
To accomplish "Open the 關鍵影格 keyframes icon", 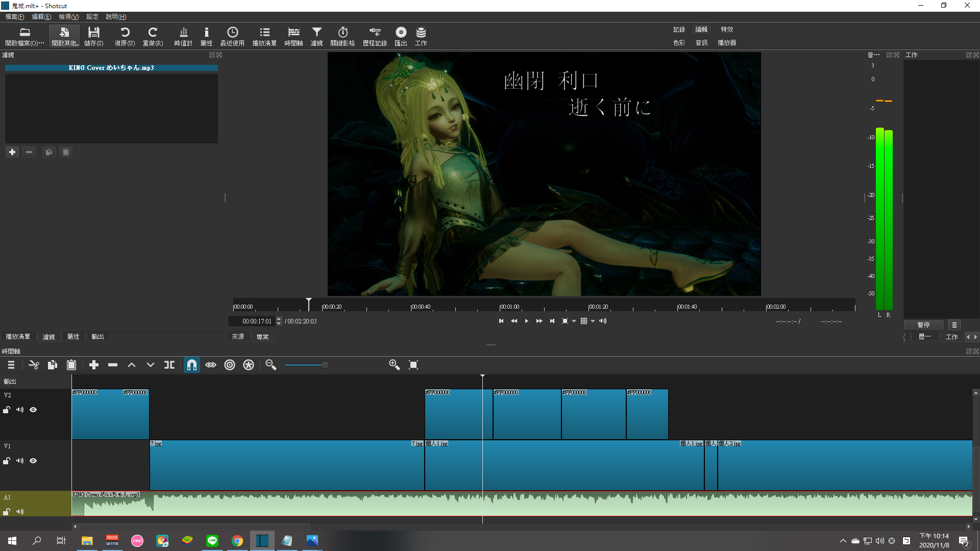I will coord(342,36).
